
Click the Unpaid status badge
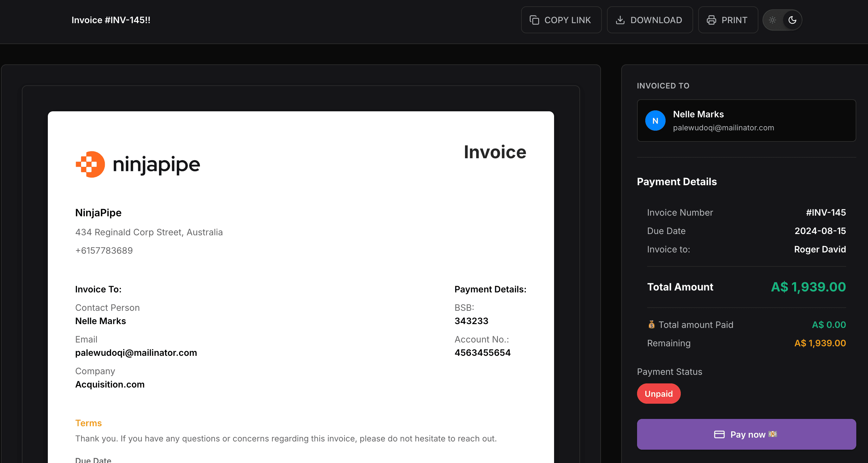point(658,393)
